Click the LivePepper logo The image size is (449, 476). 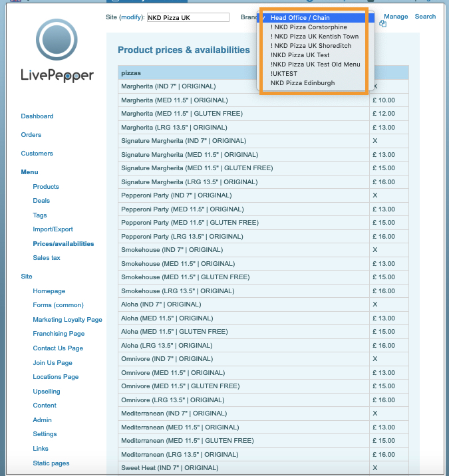[x=57, y=51]
